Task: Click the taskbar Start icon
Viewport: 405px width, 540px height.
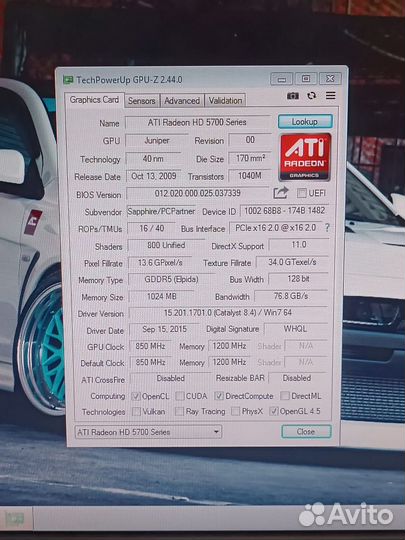Action: click(15, 519)
